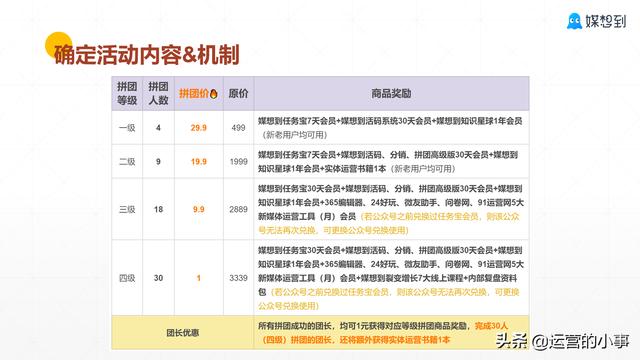Click the orange note in 四级 reward
The height and width of the screenshot is (360, 640).
[x=389, y=299]
